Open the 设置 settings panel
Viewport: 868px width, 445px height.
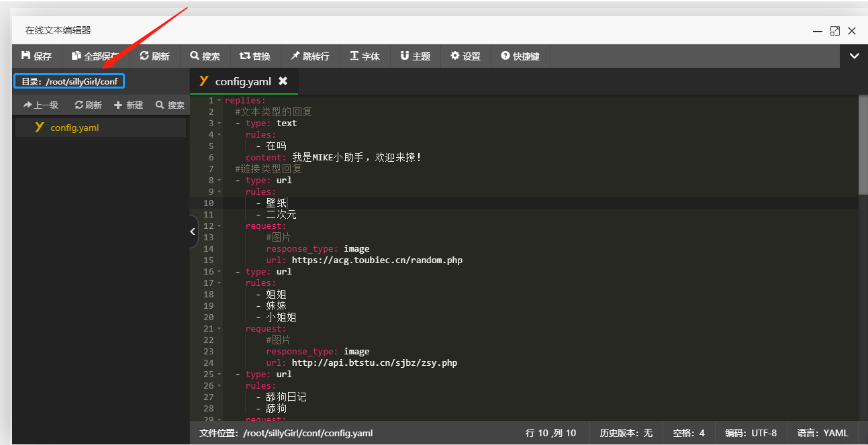coord(466,56)
